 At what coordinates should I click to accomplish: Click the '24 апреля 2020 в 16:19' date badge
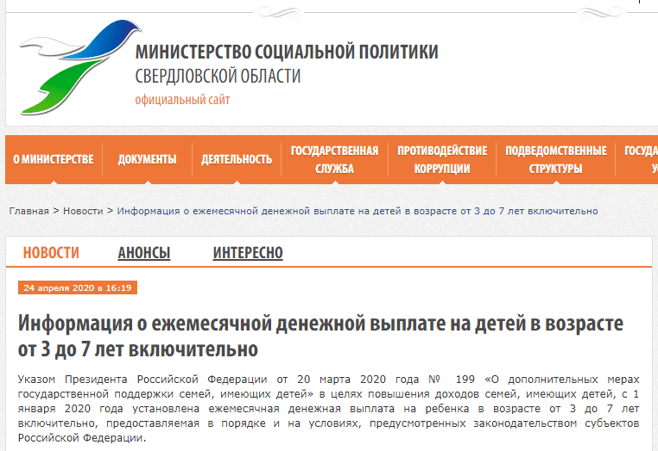tap(78, 288)
